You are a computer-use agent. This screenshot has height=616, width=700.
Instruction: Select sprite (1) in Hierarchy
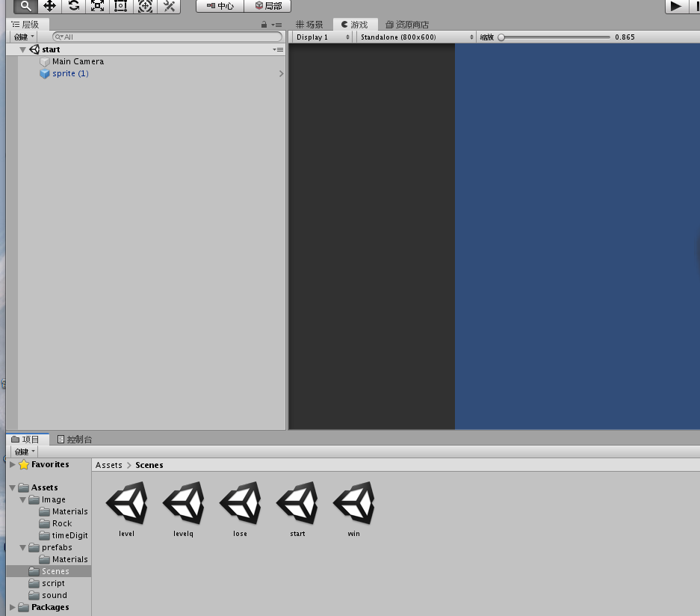[70, 74]
